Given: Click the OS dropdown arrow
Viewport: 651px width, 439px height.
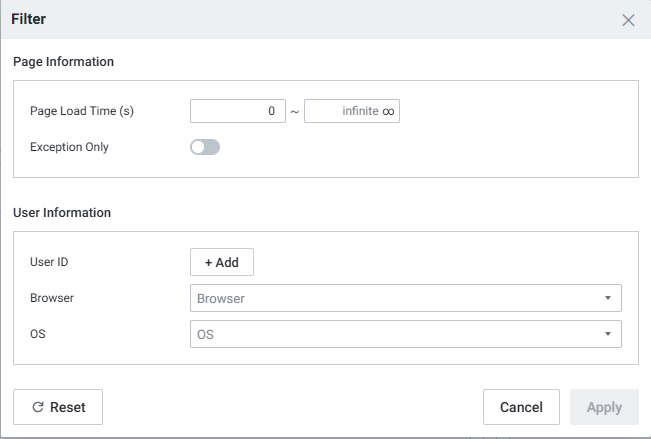Looking at the screenshot, I should (607, 334).
